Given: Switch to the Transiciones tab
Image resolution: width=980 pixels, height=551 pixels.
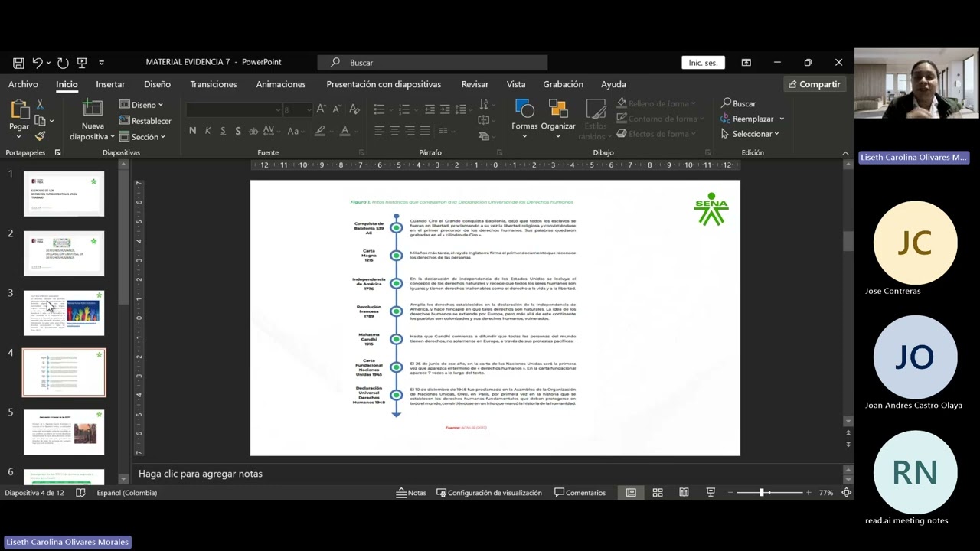Looking at the screenshot, I should click(214, 84).
